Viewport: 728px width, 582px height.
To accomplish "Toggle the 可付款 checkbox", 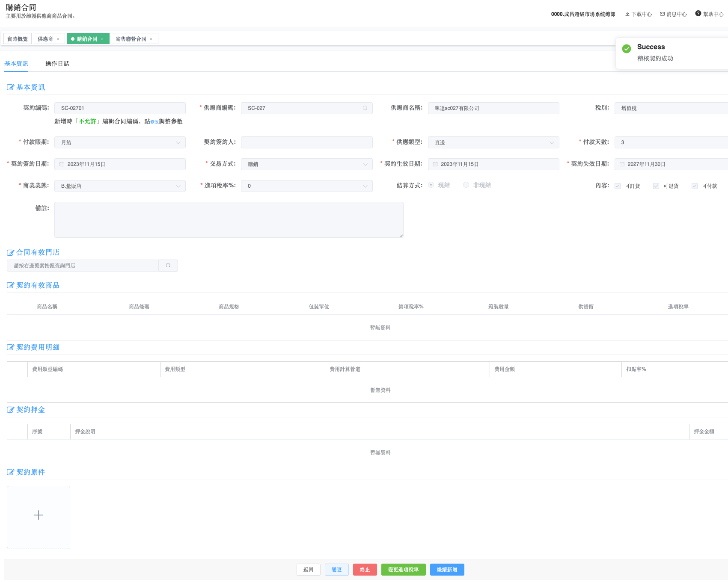I will [695, 186].
